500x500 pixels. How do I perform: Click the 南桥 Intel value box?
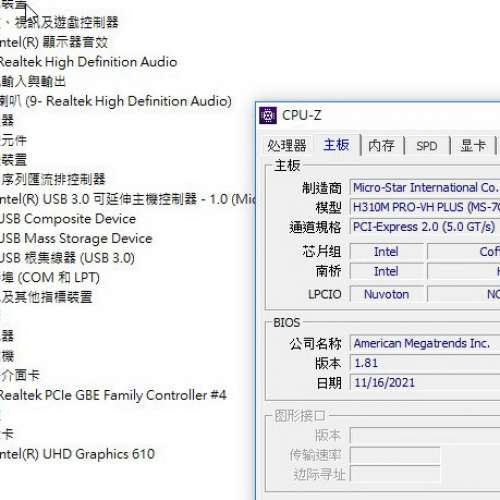[x=387, y=271]
